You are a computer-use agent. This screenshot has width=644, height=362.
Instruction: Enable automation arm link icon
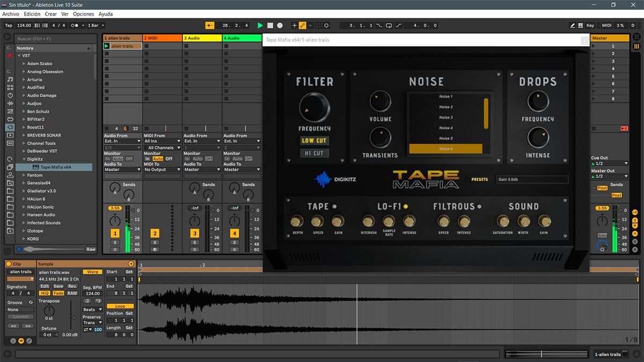click(302, 25)
